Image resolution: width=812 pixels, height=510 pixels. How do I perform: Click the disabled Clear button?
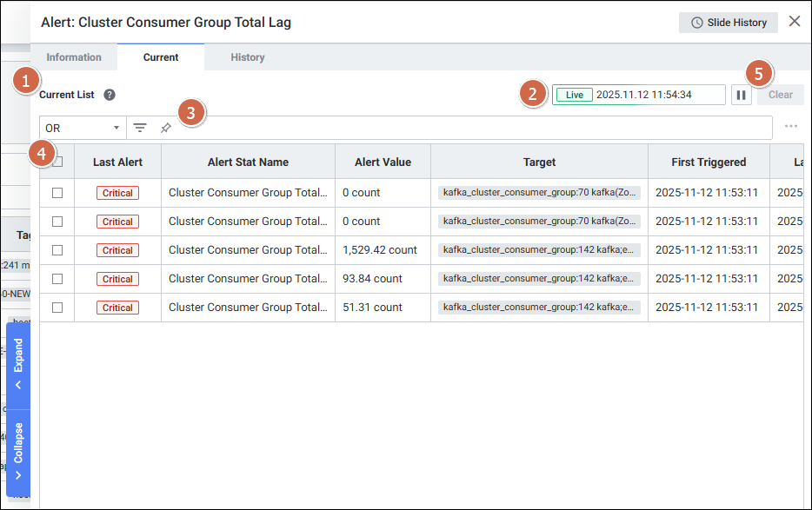point(780,95)
